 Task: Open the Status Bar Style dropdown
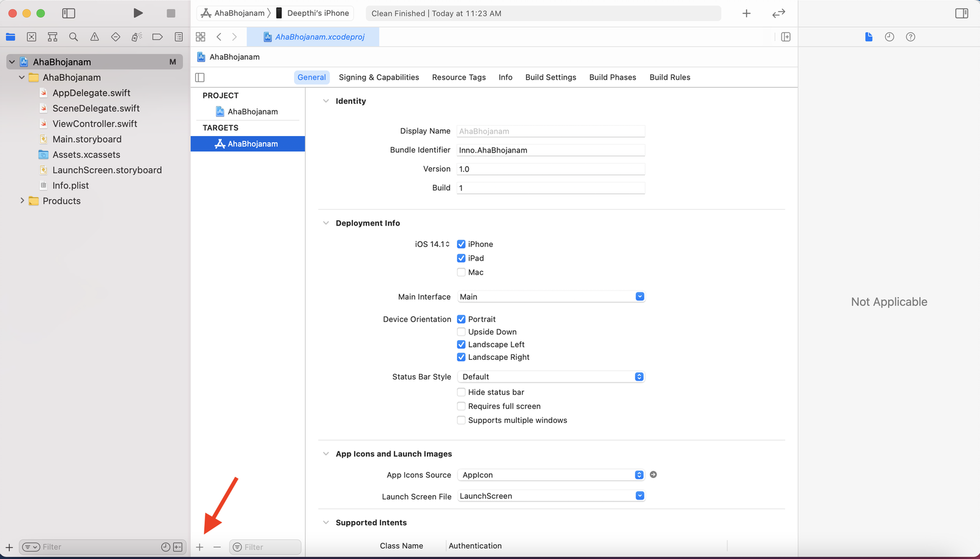(551, 377)
